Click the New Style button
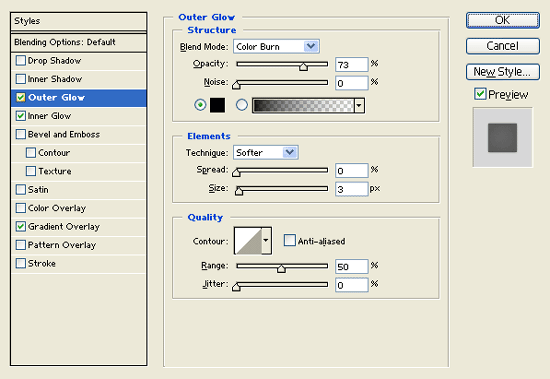 [x=503, y=72]
